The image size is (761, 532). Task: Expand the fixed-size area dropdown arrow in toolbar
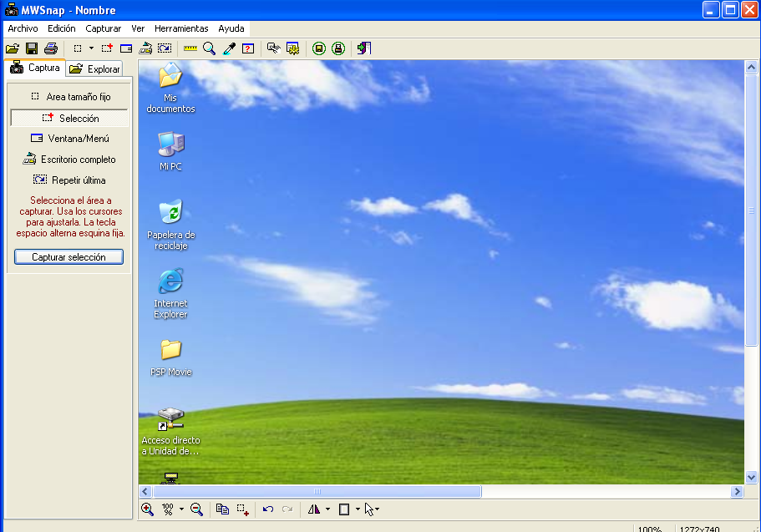click(91, 48)
